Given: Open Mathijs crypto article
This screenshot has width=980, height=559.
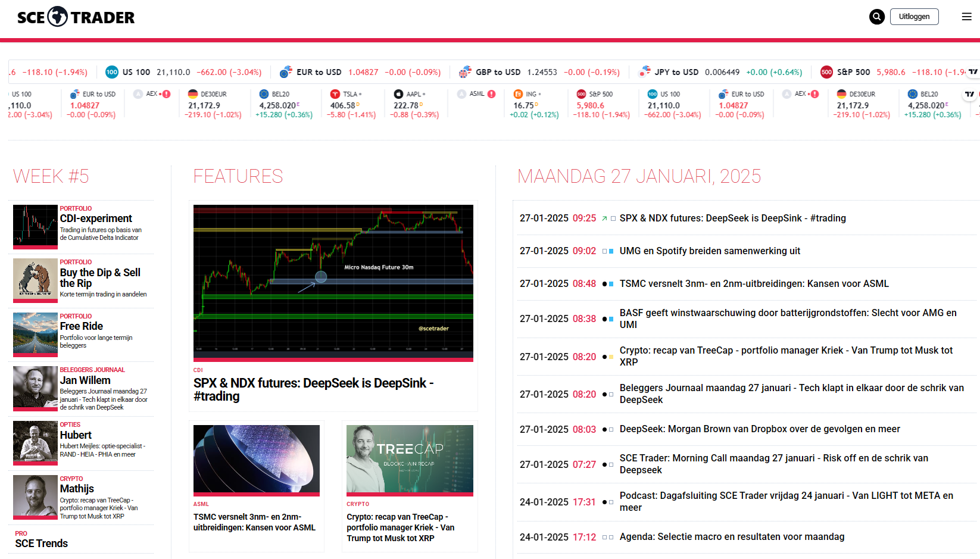Looking at the screenshot, I should 77,489.
